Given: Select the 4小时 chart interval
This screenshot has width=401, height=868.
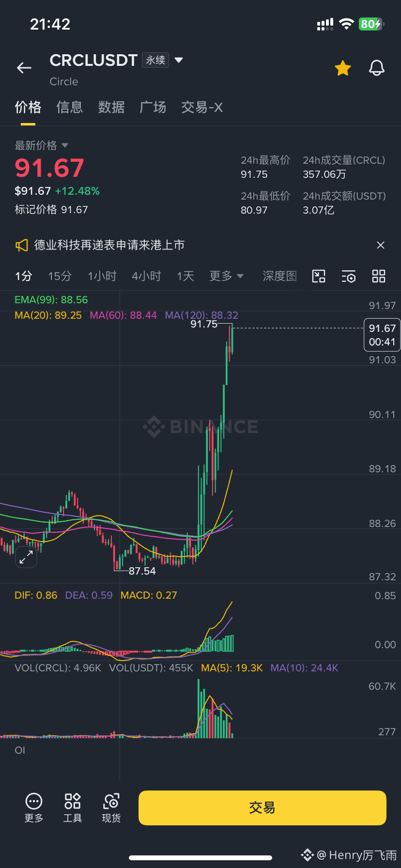Looking at the screenshot, I should point(146,276).
